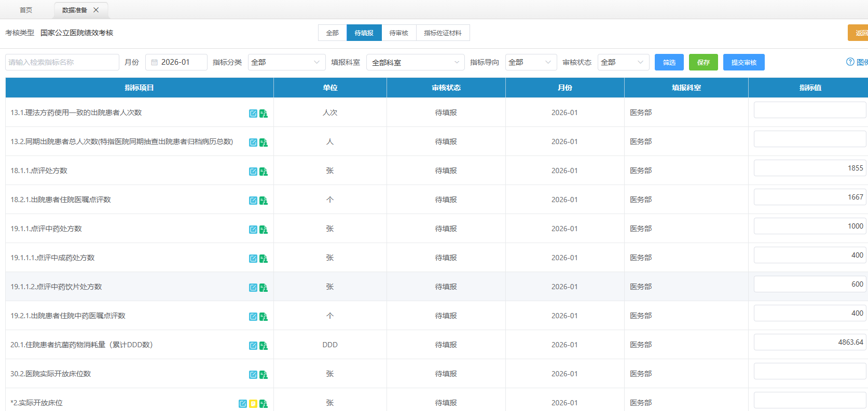
Task: Click the 筛选 filter button
Action: click(x=669, y=62)
